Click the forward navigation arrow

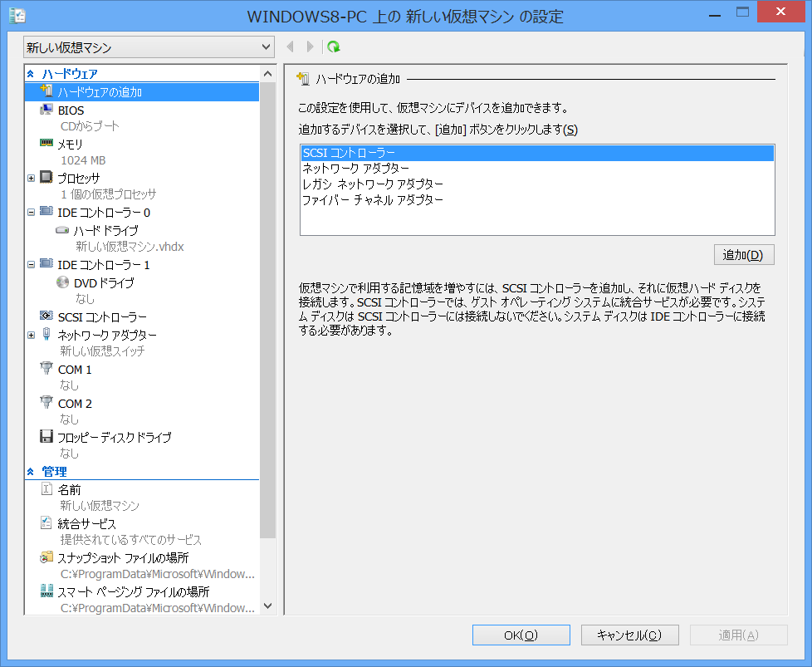tap(310, 47)
